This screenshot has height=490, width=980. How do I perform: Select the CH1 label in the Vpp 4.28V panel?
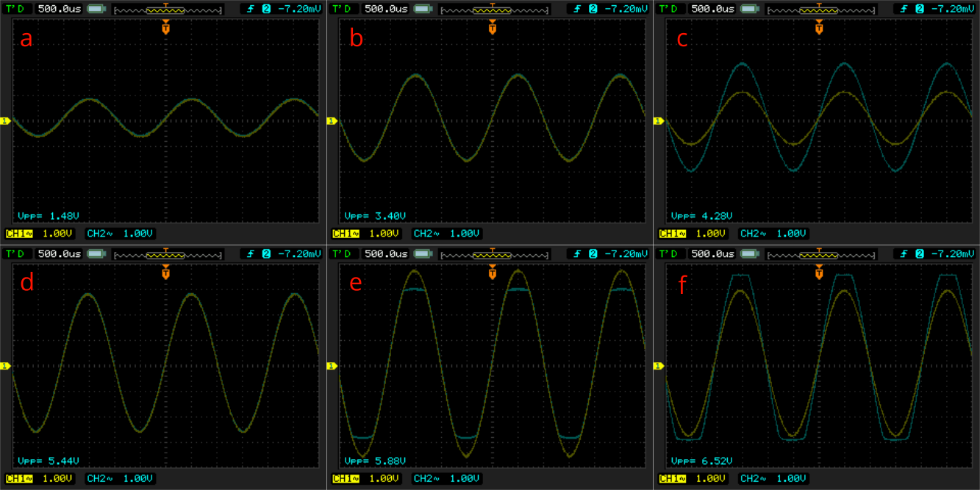tap(672, 234)
